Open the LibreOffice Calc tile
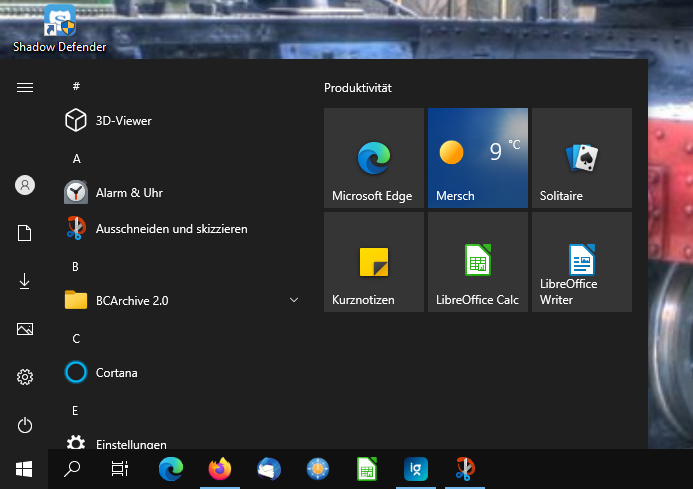The height and width of the screenshot is (489, 693). tap(478, 262)
